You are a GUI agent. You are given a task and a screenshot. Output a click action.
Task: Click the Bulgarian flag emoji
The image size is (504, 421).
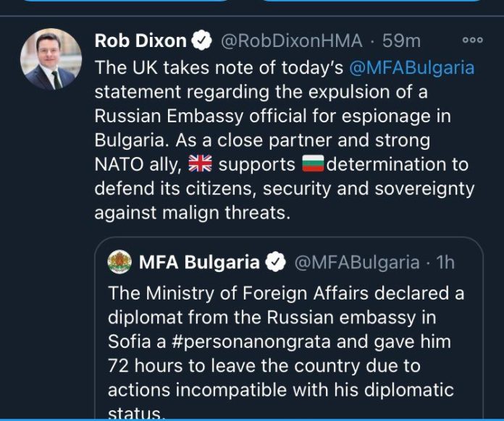pos(313,164)
